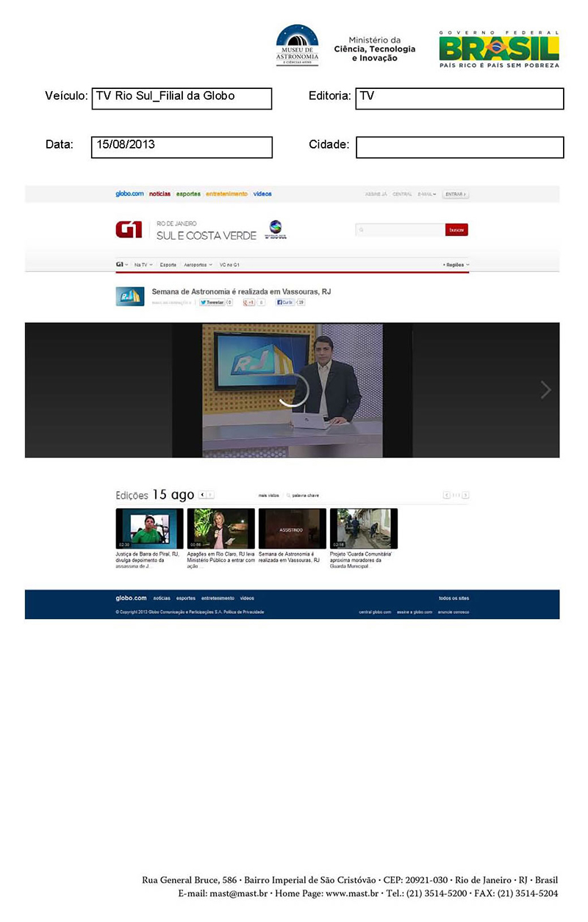Open the Regiões dropdown

(x=456, y=264)
